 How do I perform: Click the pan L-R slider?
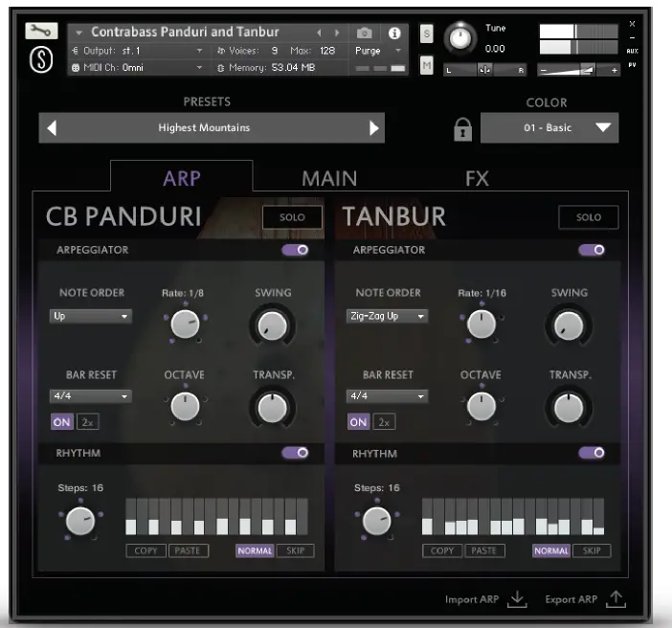pyautogui.click(x=485, y=70)
